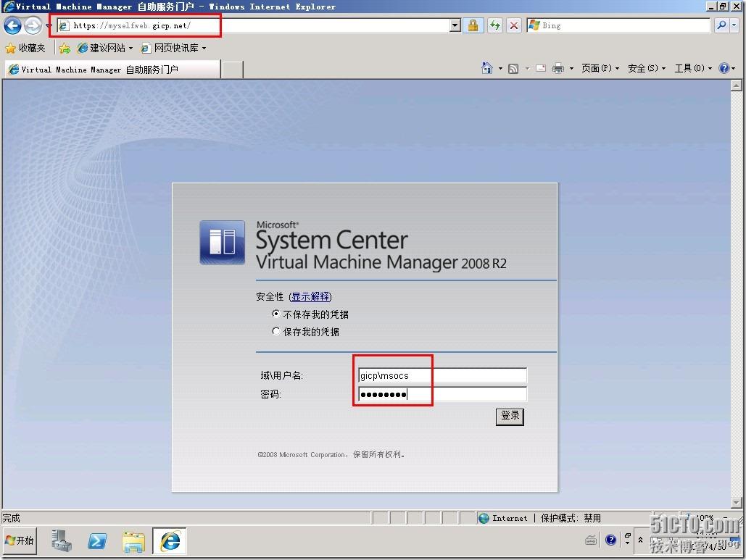Open the Favorites star button
The image size is (746, 560).
pyautogui.click(x=10, y=48)
